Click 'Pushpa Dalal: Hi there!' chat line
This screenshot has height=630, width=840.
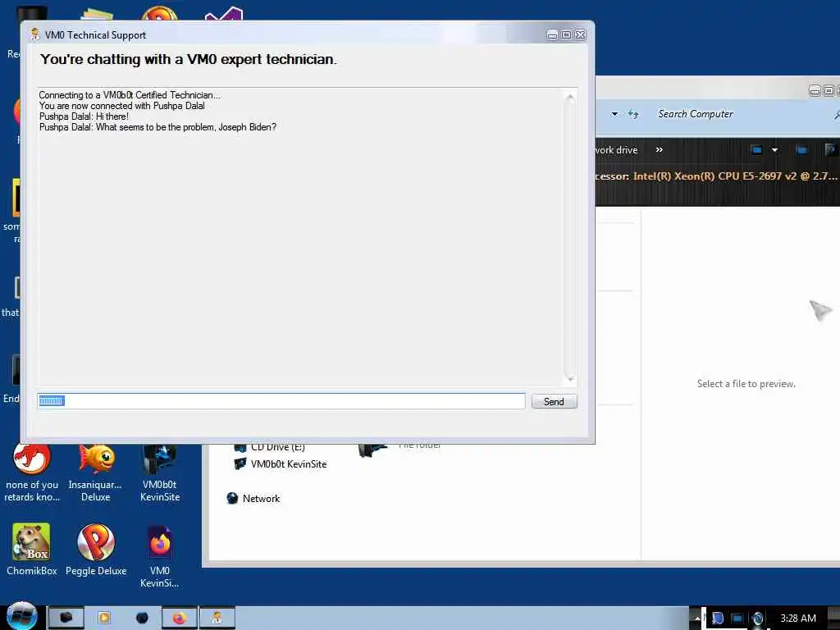click(84, 116)
